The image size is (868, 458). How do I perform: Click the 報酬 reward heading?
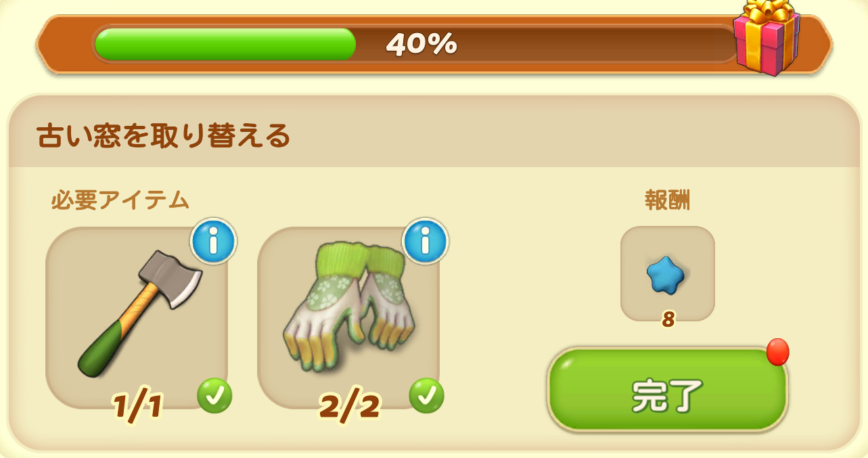(x=667, y=200)
